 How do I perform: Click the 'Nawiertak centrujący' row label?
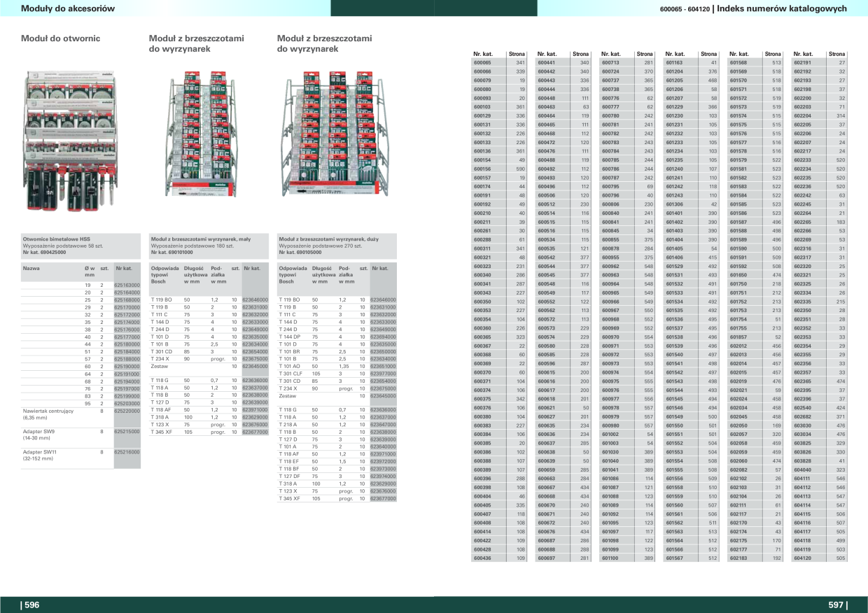tap(48, 411)
